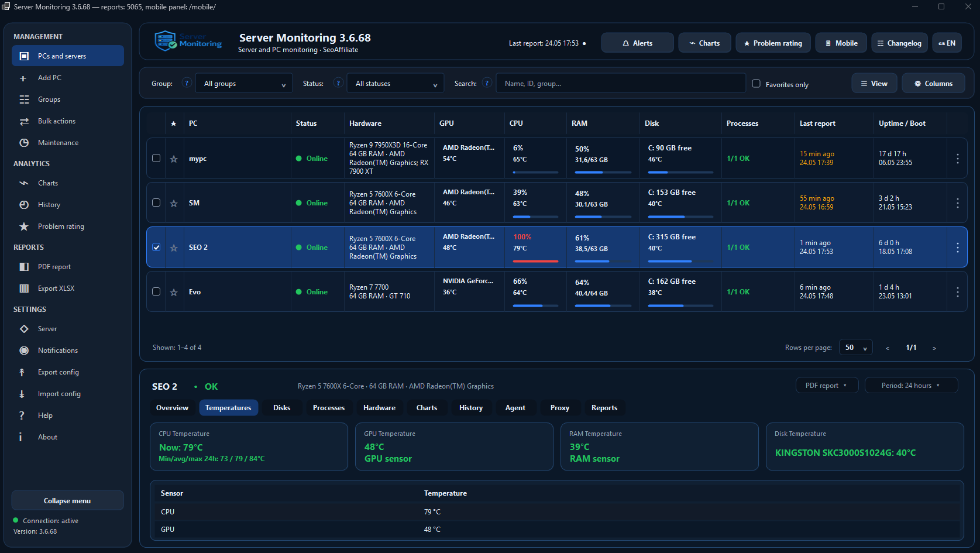Open the Mobile panel button

click(841, 43)
